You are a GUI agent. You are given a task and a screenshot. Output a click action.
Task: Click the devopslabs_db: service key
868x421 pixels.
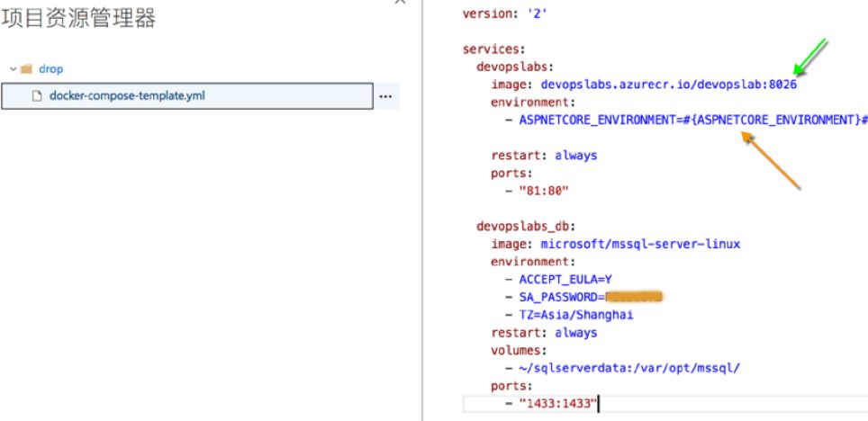tap(526, 227)
